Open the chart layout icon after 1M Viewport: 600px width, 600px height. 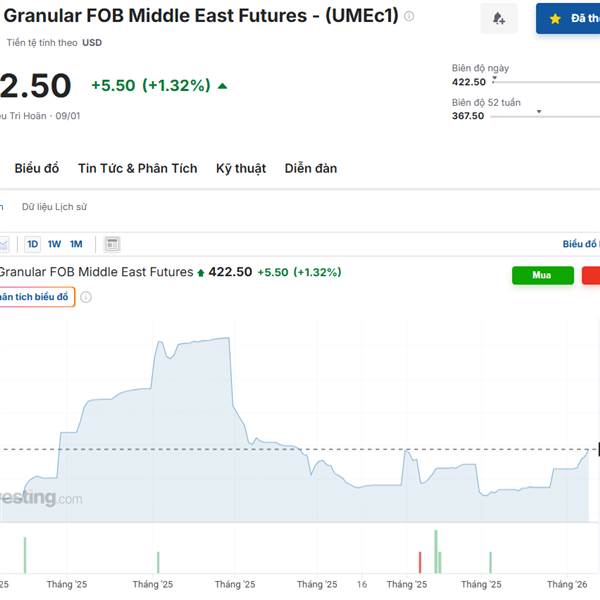[x=112, y=244]
